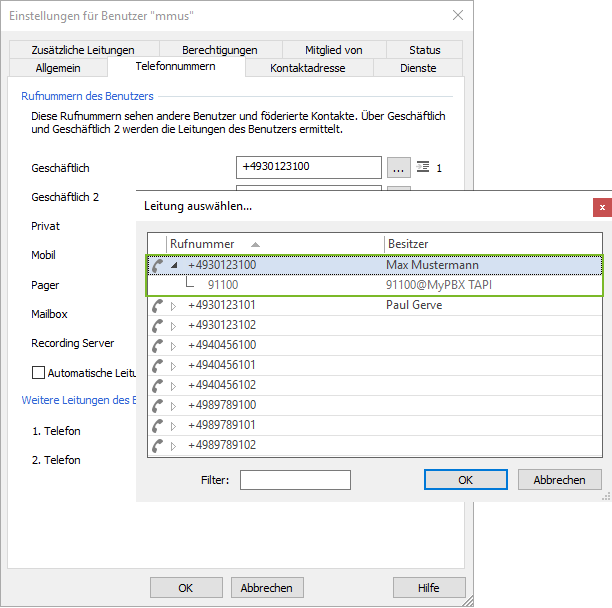Click phone icon beside +4930123101
This screenshot has width=612, height=608.
[157, 306]
